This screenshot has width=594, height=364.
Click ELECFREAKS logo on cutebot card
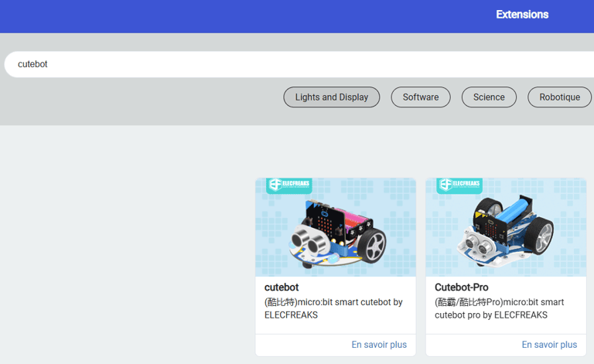tap(289, 185)
